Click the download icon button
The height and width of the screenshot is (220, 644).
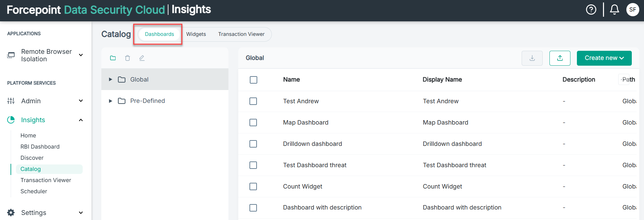(x=532, y=58)
